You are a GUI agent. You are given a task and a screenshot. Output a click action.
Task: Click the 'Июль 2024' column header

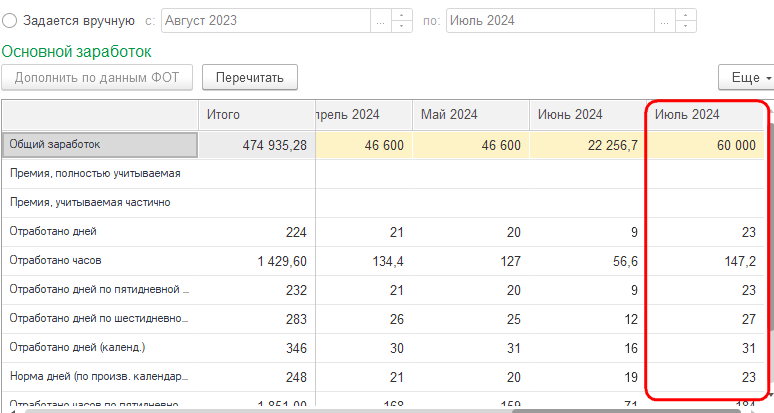pos(705,115)
